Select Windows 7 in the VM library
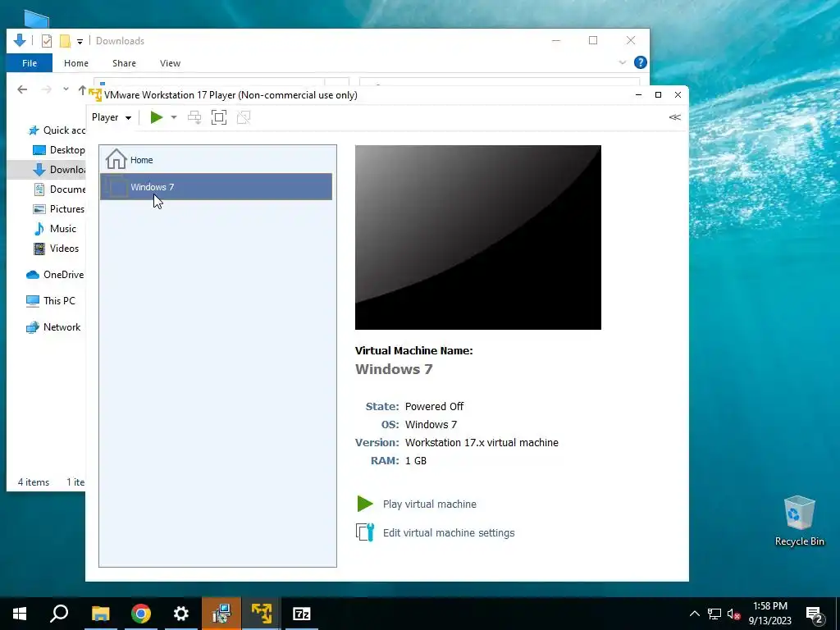The height and width of the screenshot is (630, 840). tap(216, 186)
